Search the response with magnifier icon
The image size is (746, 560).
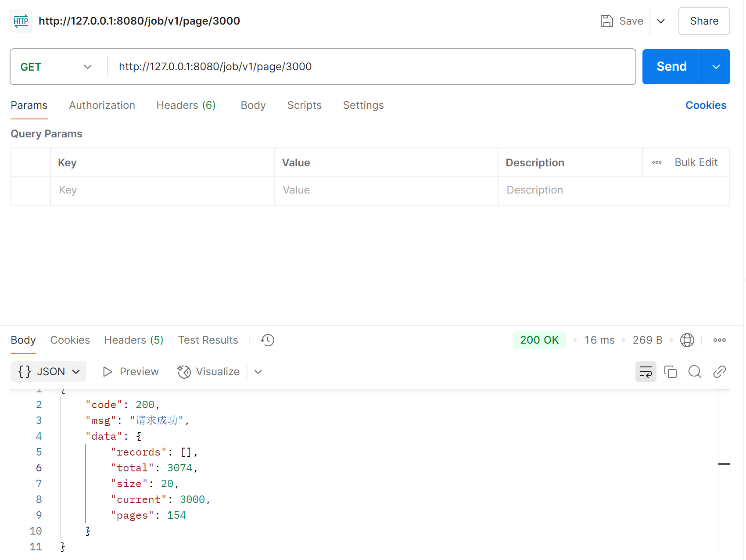pyautogui.click(x=695, y=372)
